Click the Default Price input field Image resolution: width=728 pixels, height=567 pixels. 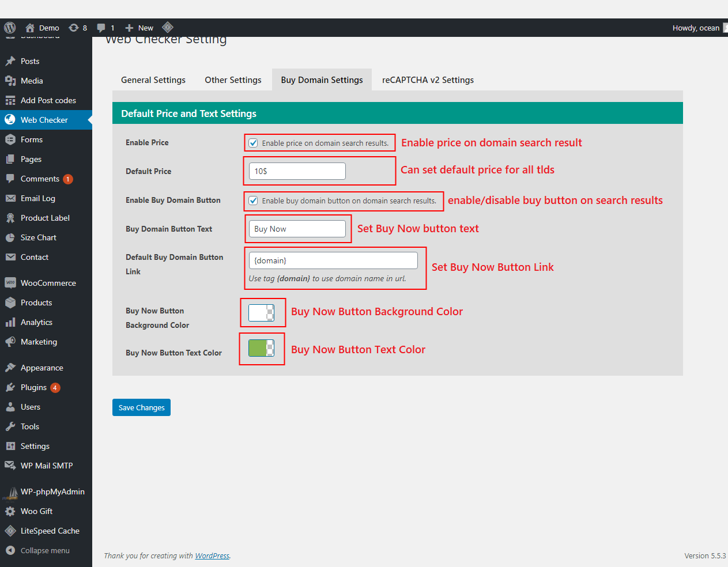click(296, 171)
